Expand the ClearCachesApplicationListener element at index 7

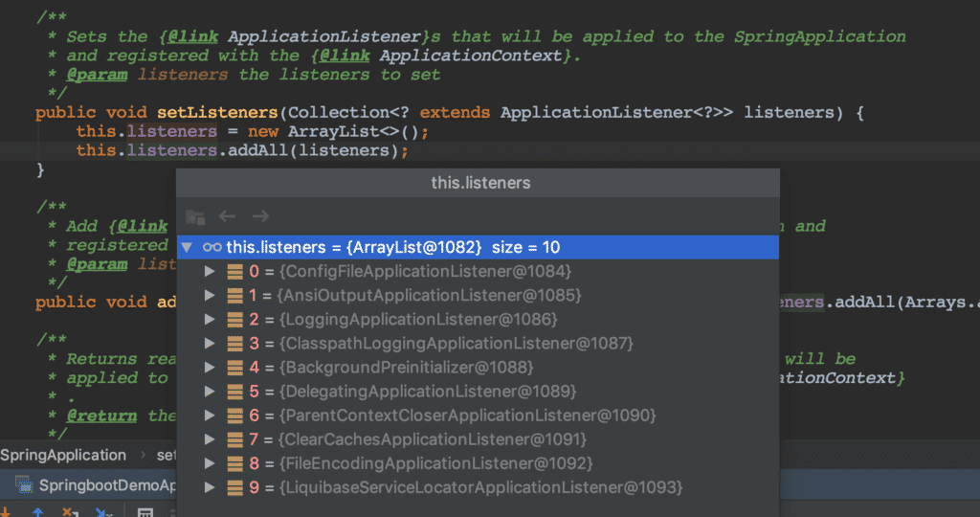(x=211, y=439)
